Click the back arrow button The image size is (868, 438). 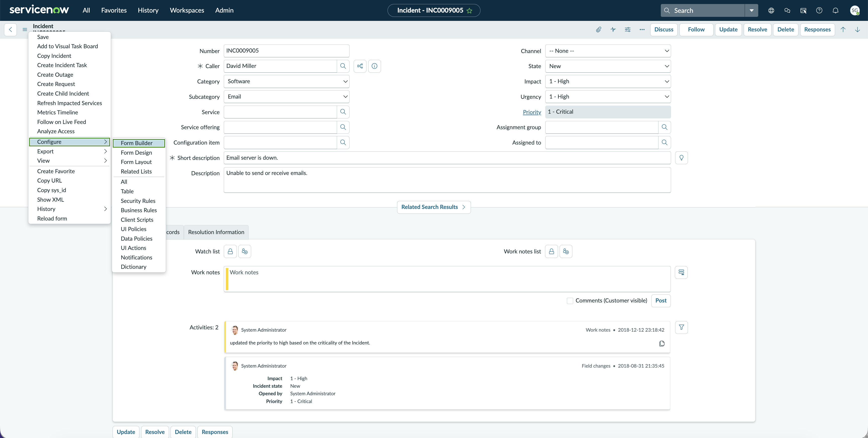point(11,29)
